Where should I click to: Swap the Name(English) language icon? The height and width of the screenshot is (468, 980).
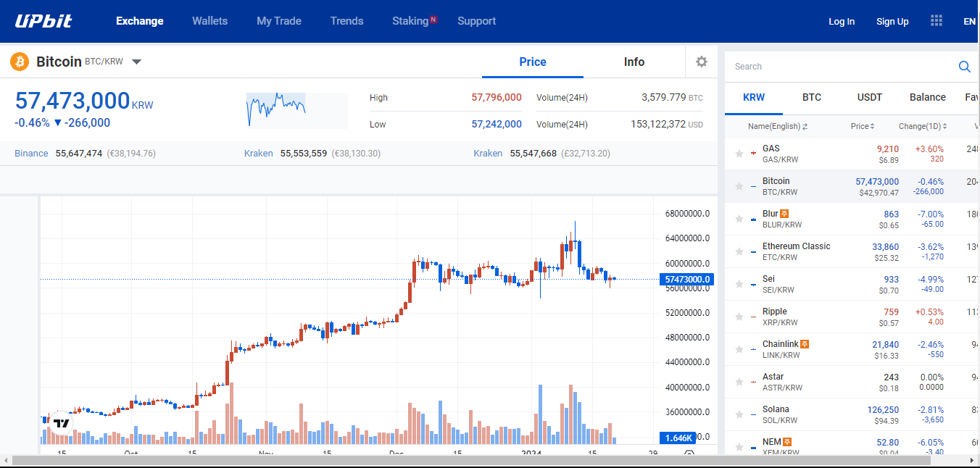pos(805,127)
